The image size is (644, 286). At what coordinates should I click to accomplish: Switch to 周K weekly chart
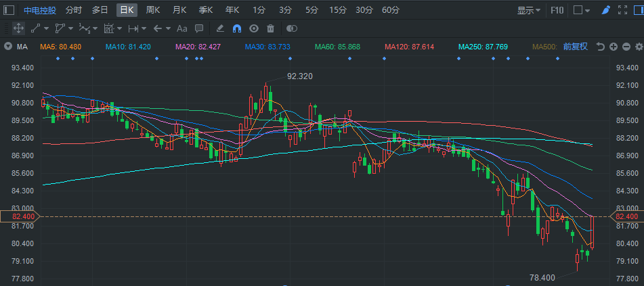point(153,10)
